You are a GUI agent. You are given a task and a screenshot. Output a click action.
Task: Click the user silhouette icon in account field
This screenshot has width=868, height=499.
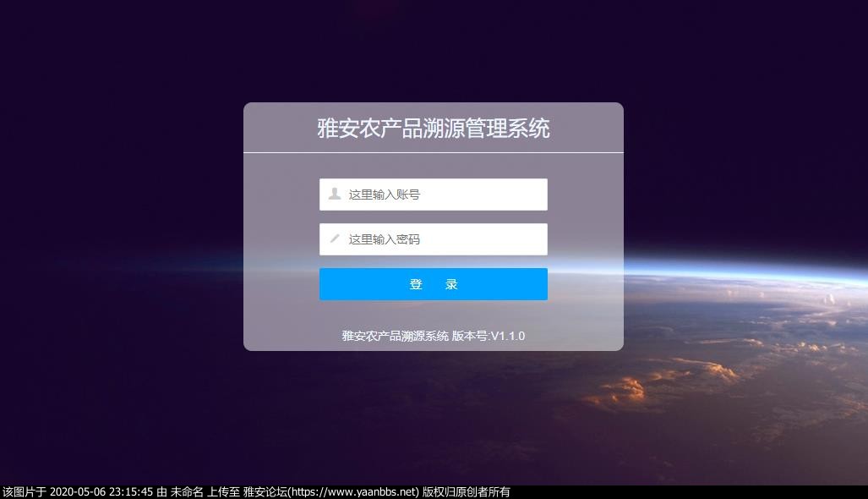tap(335, 194)
